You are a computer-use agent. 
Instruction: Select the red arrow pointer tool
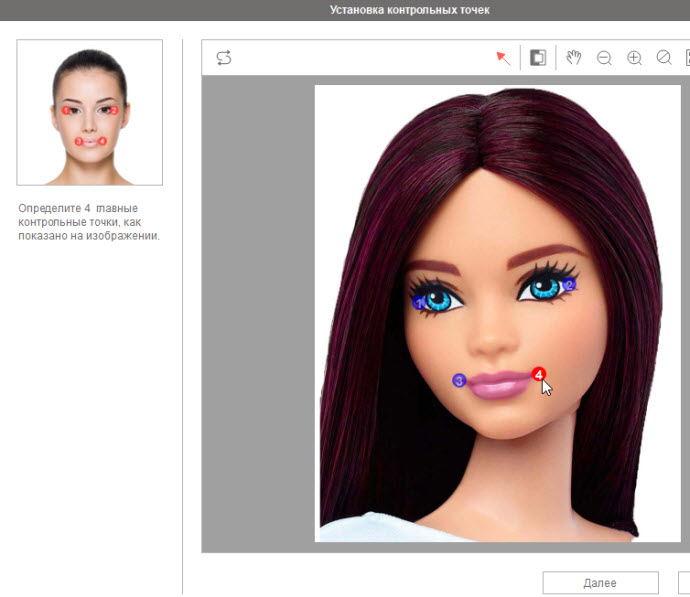click(x=503, y=58)
